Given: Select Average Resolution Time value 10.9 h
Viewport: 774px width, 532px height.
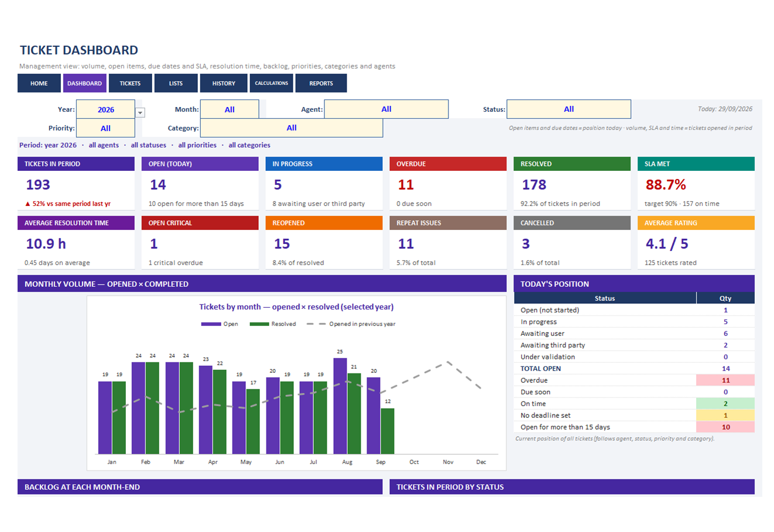Looking at the screenshot, I should (x=46, y=244).
